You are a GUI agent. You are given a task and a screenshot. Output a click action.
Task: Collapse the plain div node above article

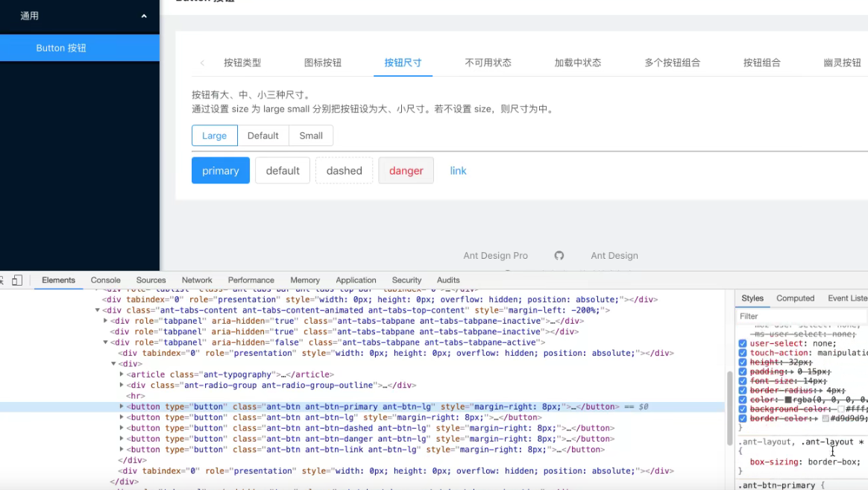click(x=113, y=364)
